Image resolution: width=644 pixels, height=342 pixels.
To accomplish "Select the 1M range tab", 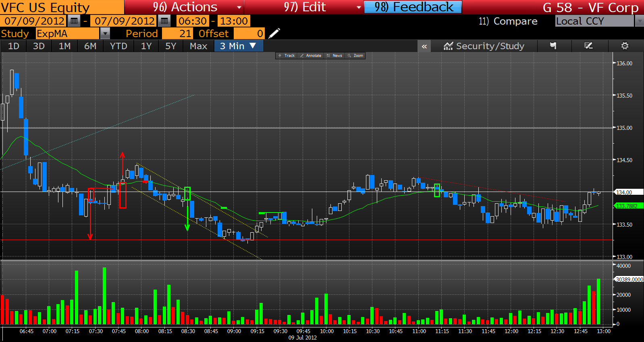I will pyautogui.click(x=64, y=46).
